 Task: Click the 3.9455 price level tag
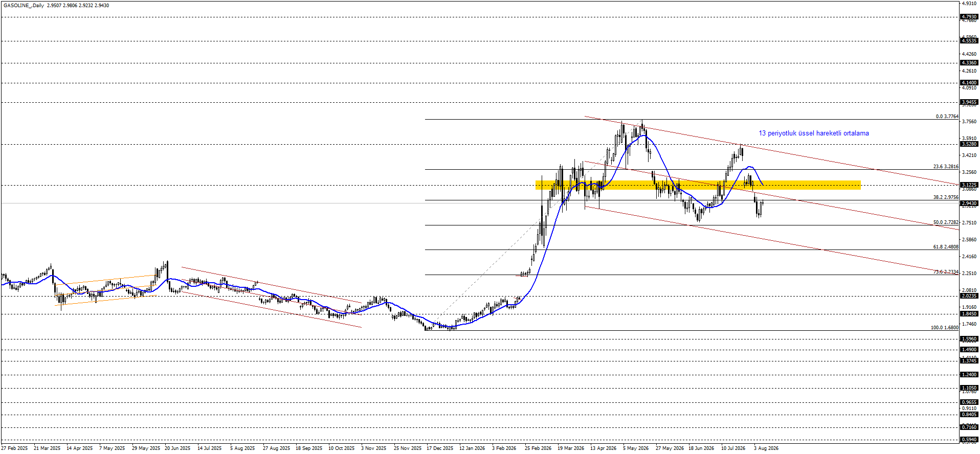click(969, 102)
